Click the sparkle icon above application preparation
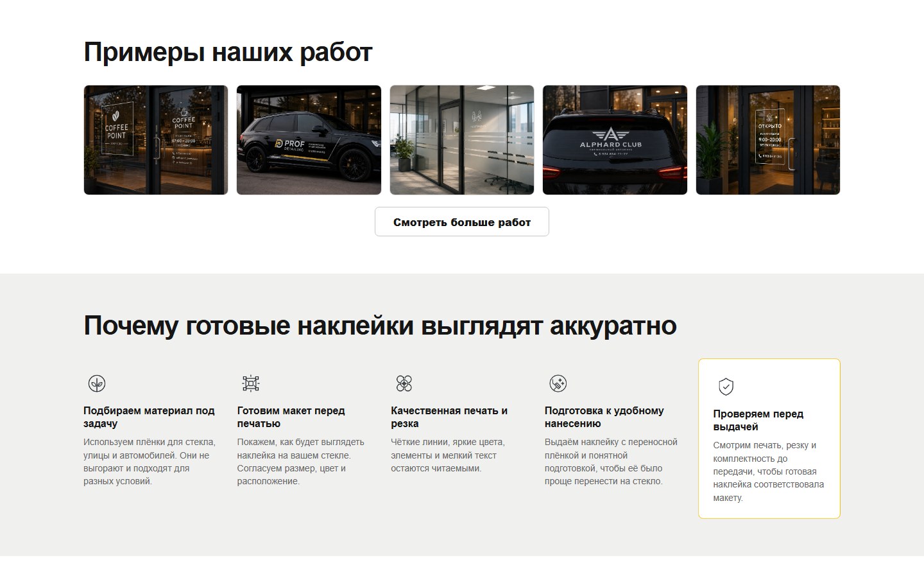The height and width of the screenshot is (578, 924). click(558, 383)
